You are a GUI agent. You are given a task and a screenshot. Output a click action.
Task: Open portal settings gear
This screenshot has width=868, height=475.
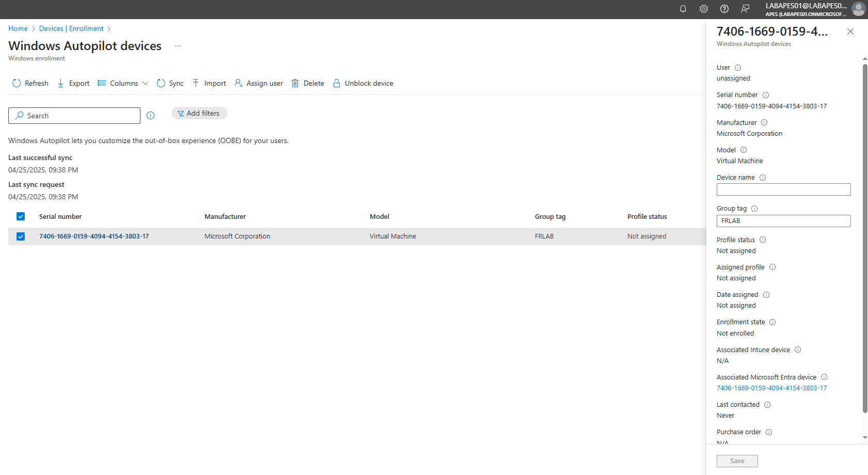tap(703, 9)
